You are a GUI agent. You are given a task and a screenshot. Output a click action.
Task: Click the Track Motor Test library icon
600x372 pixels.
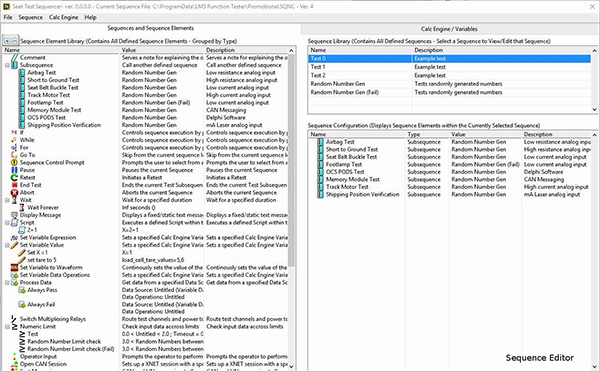(22, 95)
